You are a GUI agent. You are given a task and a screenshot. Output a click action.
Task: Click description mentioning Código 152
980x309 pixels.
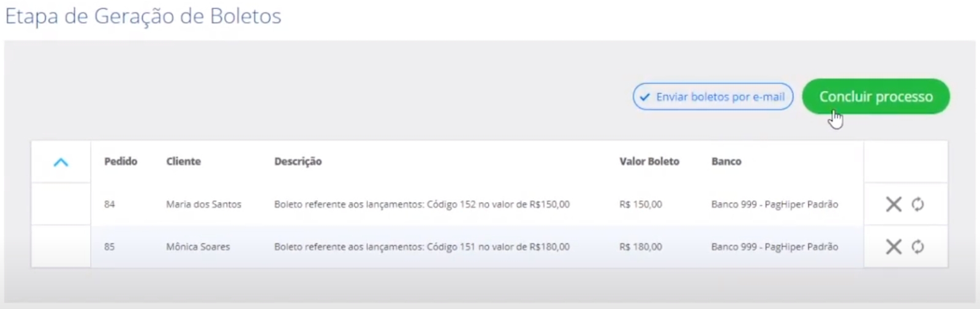point(421,204)
